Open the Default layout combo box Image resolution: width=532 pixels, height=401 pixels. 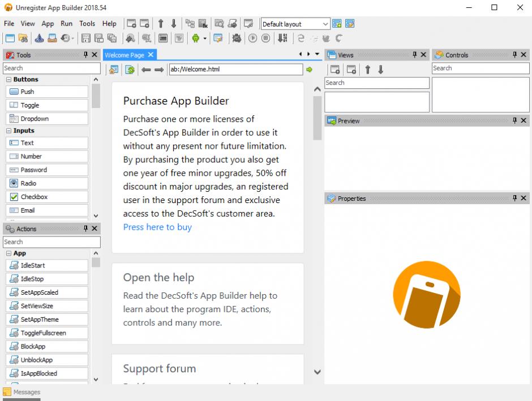pyautogui.click(x=295, y=24)
